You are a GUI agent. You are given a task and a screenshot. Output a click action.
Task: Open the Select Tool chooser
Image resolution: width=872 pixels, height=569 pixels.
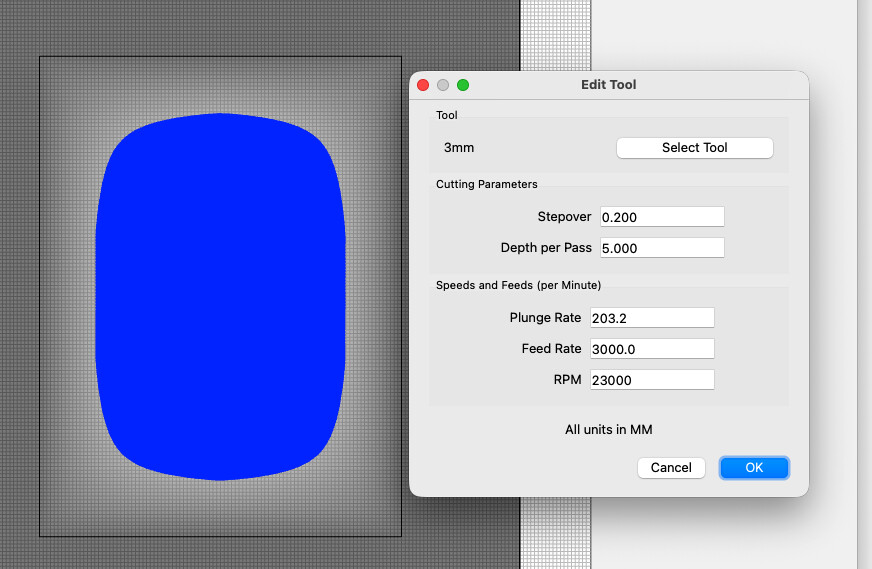click(695, 148)
